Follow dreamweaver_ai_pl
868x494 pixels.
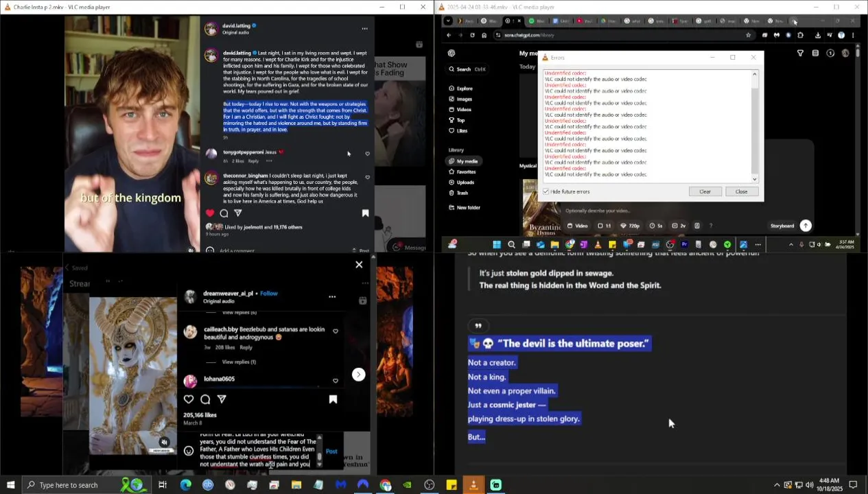click(x=269, y=293)
